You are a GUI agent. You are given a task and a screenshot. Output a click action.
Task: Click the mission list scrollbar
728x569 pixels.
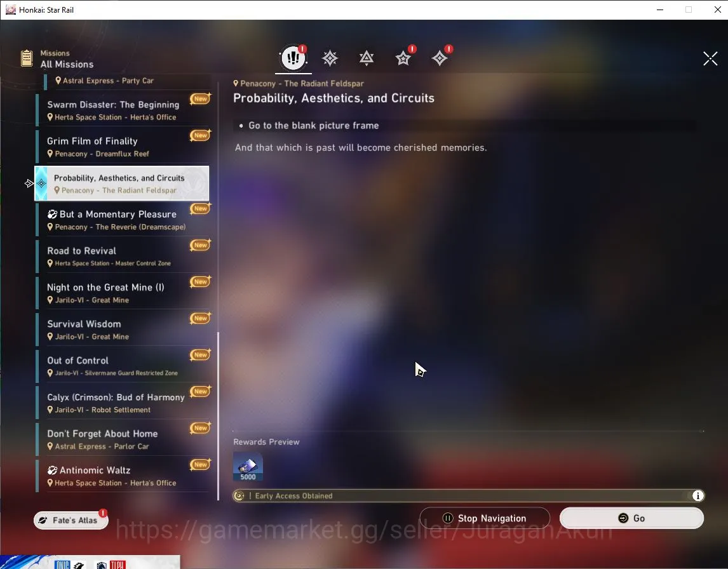(x=219, y=417)
